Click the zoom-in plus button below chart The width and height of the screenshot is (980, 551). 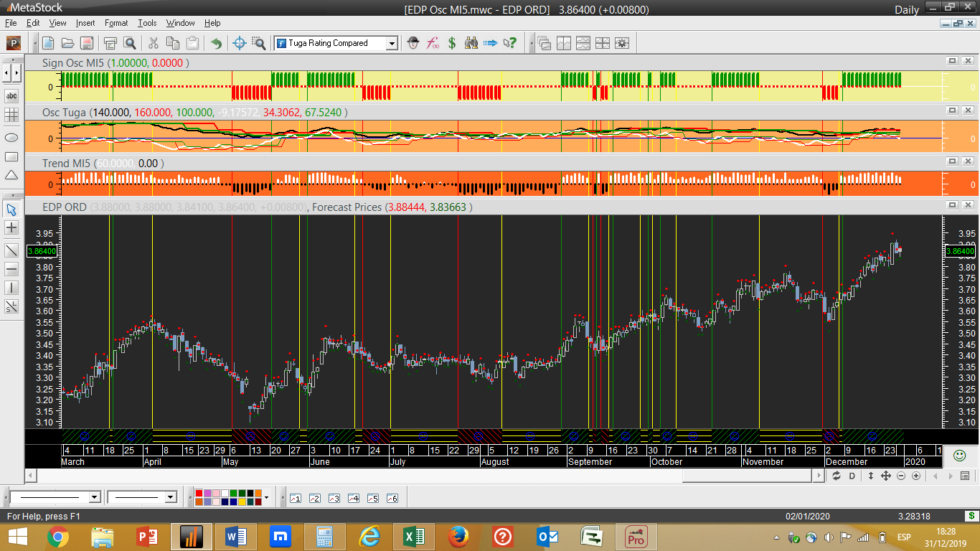[915, 476]
